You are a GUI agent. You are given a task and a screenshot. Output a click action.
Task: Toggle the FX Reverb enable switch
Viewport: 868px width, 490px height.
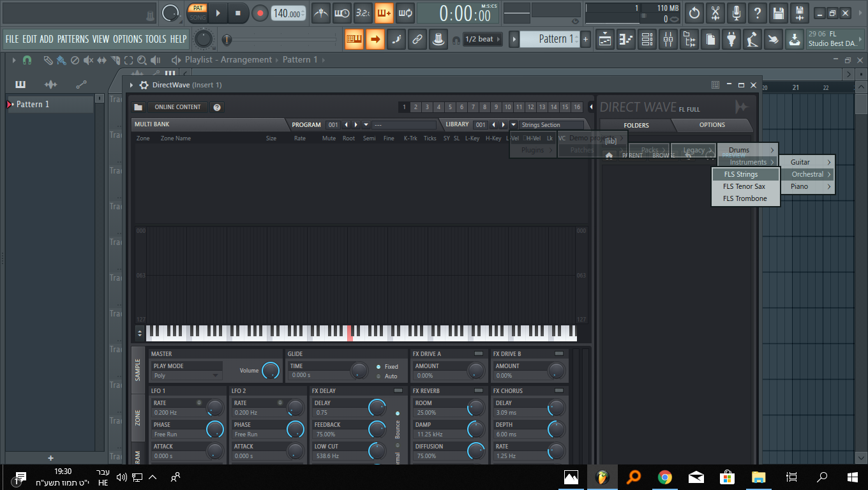tap(478, 391)
